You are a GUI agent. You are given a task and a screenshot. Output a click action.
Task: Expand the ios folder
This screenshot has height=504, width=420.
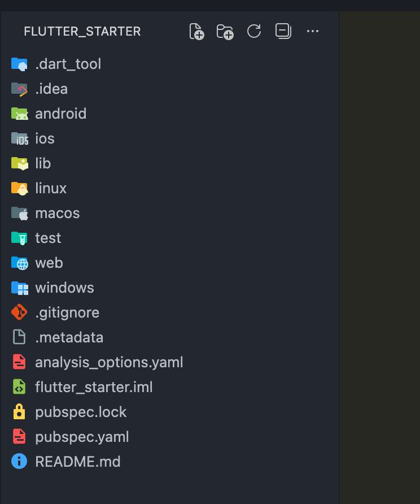click(x=45, y=138)
